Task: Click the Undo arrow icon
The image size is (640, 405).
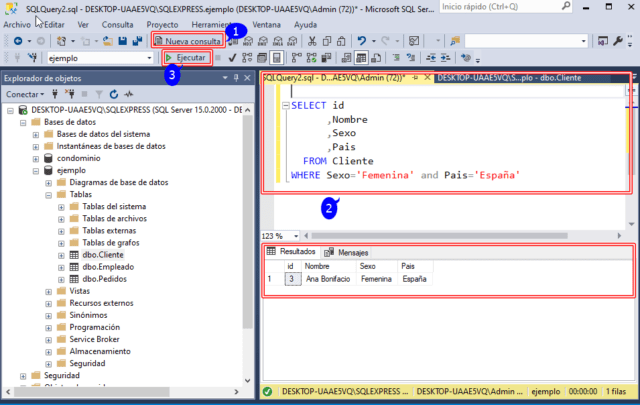Action: [362, 41]
